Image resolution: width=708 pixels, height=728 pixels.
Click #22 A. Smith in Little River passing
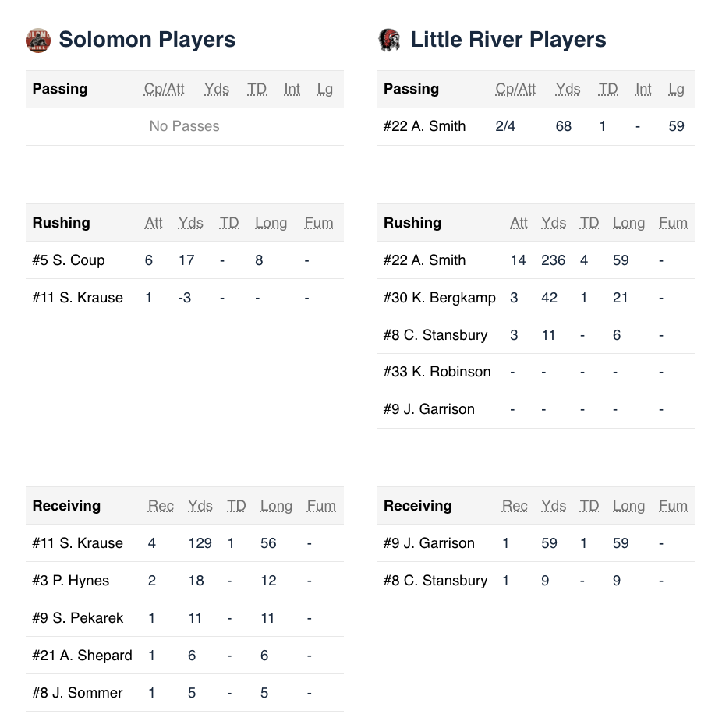click(424, 126)
